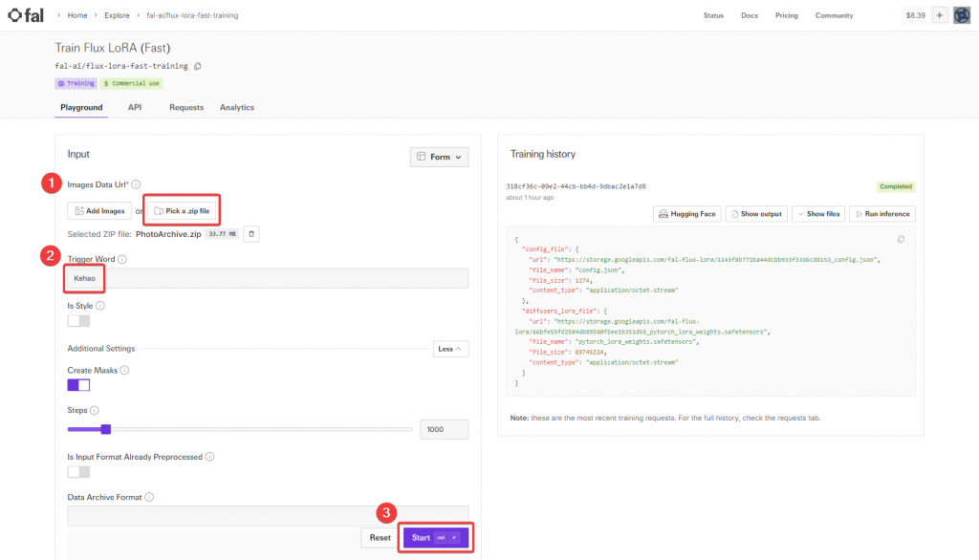Open the user profile avatar
This screenshot has width=979, height=560.
click(962, 15)
